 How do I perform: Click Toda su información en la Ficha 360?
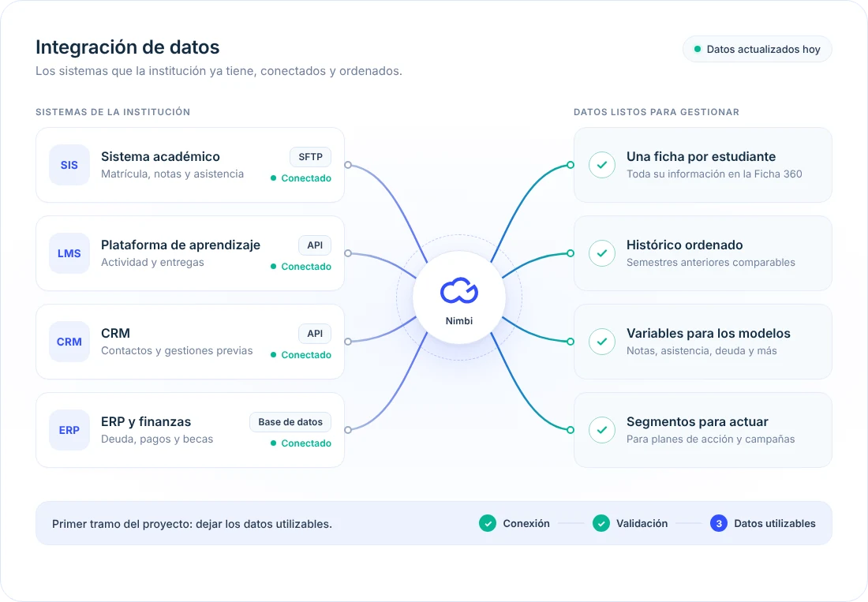click(715, 174)
